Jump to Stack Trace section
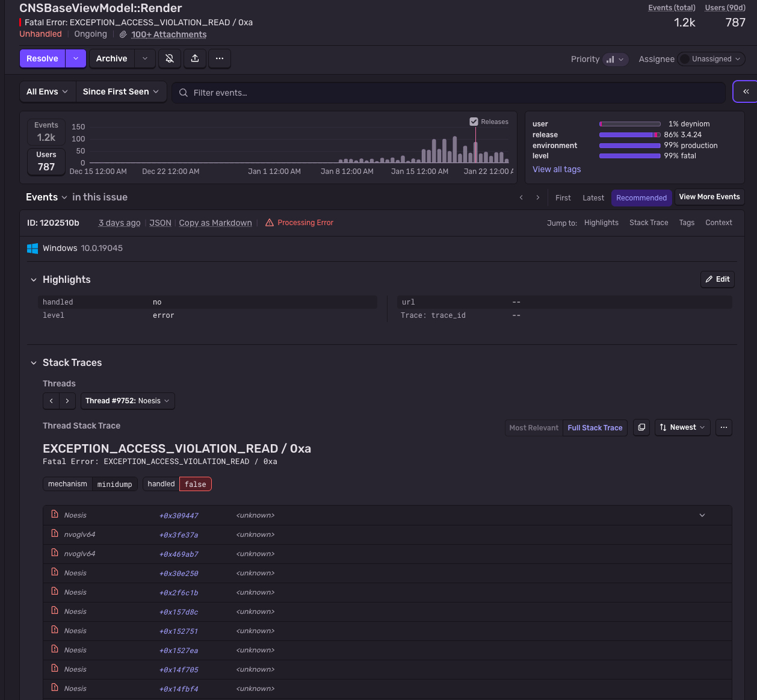Viewport: 757px width, 700px height. tap(649, 223)
